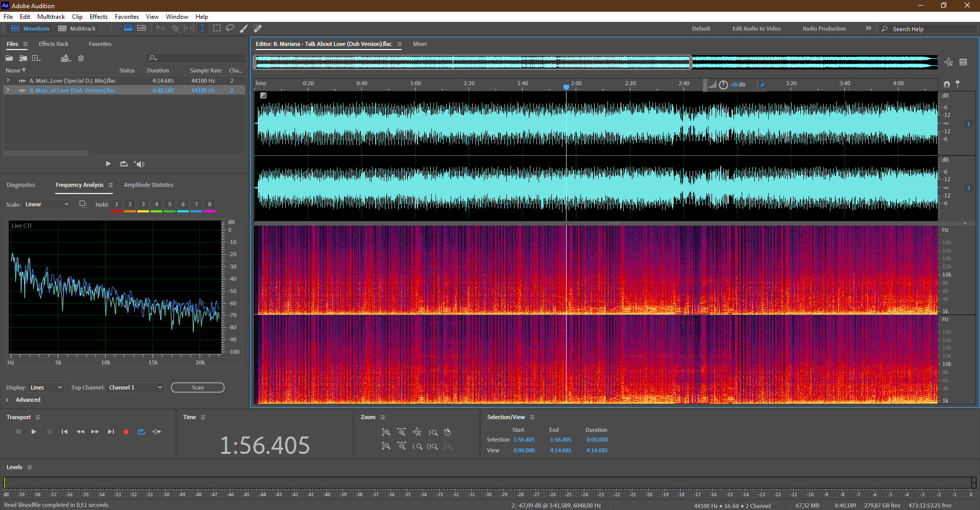Image resolution: width=980 pixels, height=510 pixels.
Task: Click Zoom to Selection icon
Action: click(x=432, y=446)
